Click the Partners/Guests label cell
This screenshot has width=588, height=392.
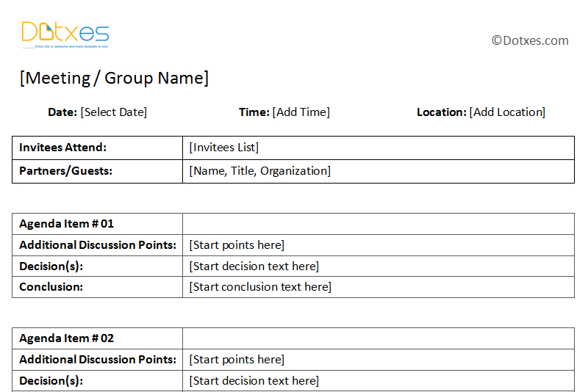(x=98, y=172)
